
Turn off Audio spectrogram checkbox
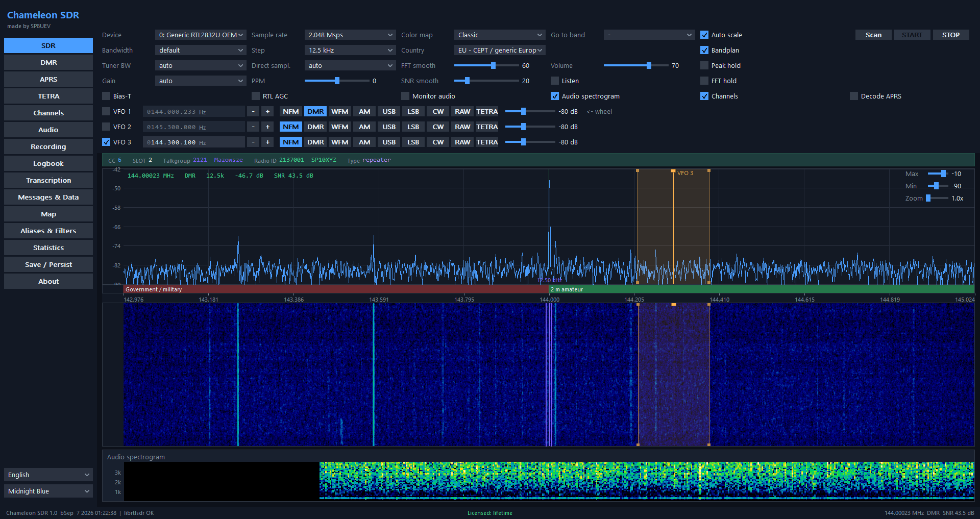pos(555,96)
